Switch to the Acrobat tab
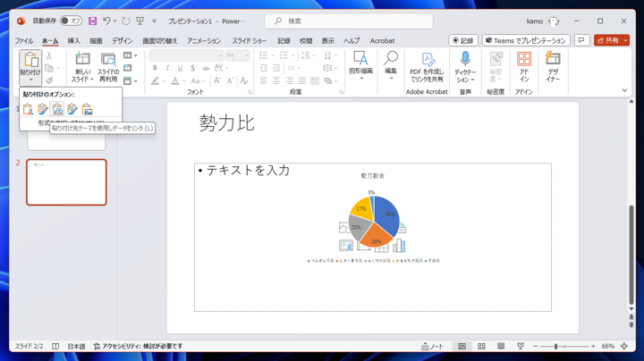Screen dimensions: 644x361 pos(383,40)
